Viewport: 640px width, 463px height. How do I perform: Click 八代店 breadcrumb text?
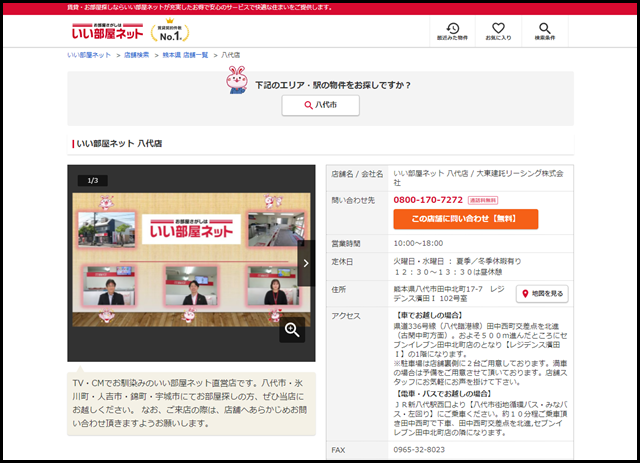[231, 55]
